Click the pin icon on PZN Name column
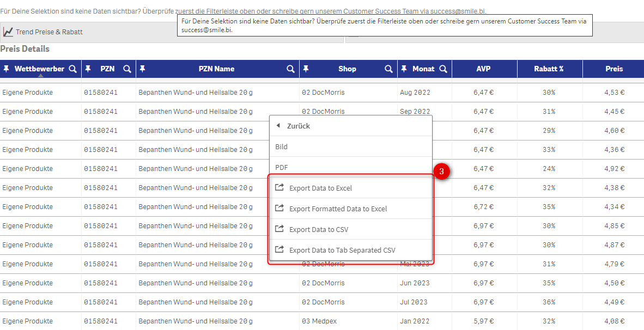644x330 pixels. (x=142, y=69)
